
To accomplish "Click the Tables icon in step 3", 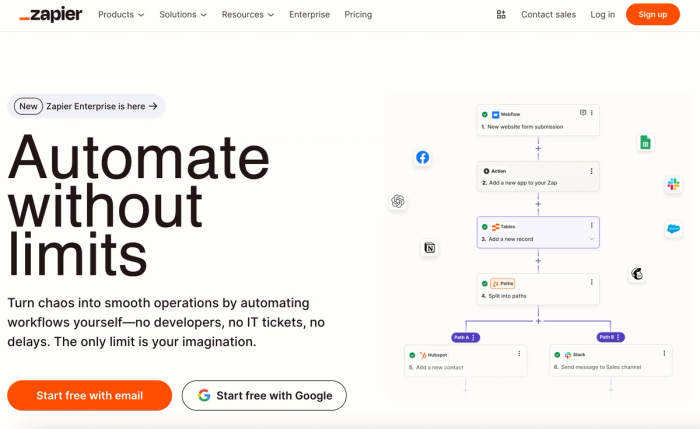I will (x=495, y=227).
